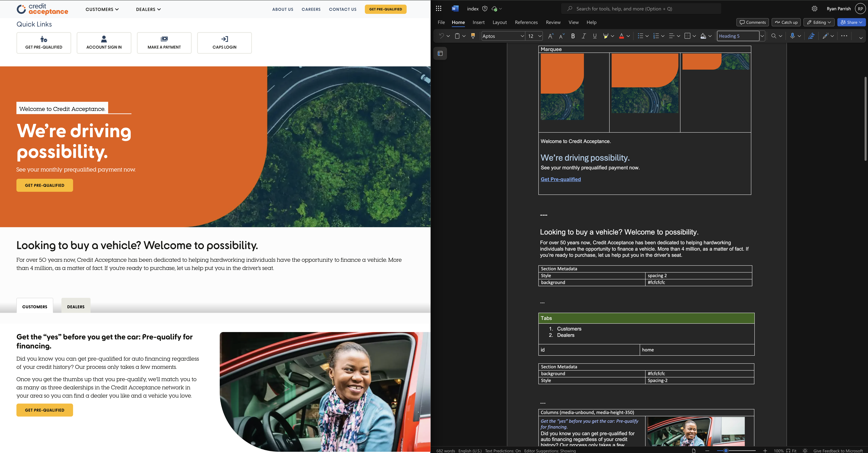
Task: Expand the CUSTOMERS menu on Credit Acceptance site
Action: point(102,9)
